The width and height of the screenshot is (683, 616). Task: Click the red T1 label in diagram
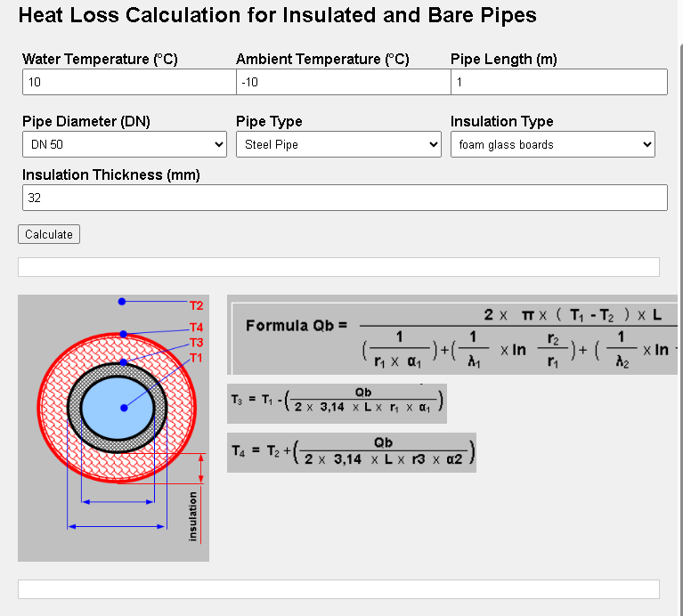pyautogui.click(x=197, y=358)
